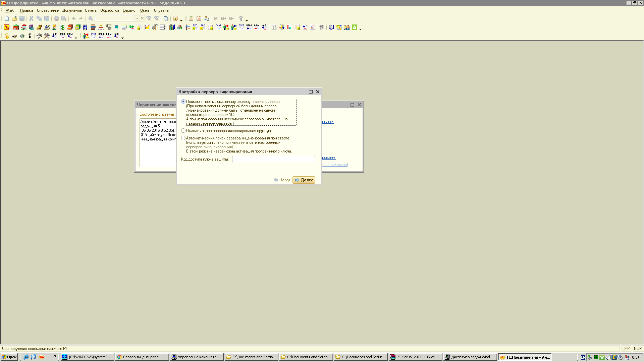Switch to Сервер лицензирования Chrome taskbar item
The width and height of the screenshot is (644, 362).
pos(142,357)
